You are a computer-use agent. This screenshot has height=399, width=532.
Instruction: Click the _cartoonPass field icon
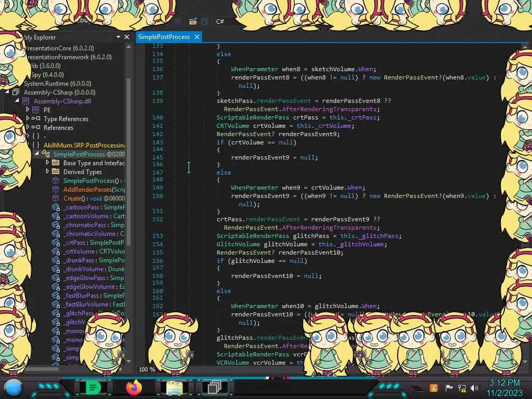pos(56,207)
